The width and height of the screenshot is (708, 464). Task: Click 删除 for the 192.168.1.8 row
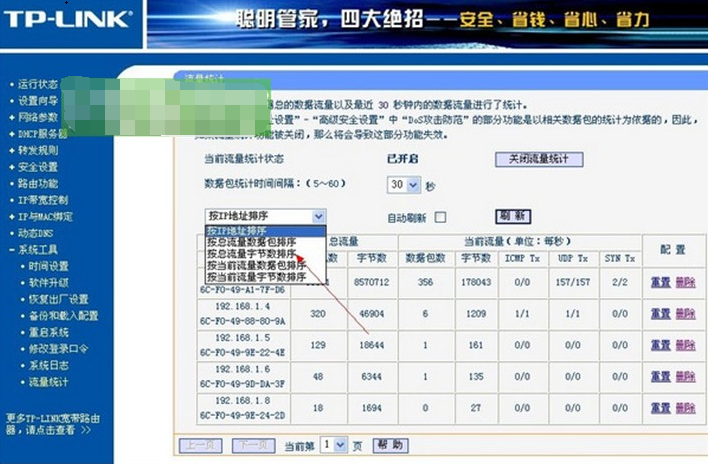pyautogui.click(x=685, y=408)
